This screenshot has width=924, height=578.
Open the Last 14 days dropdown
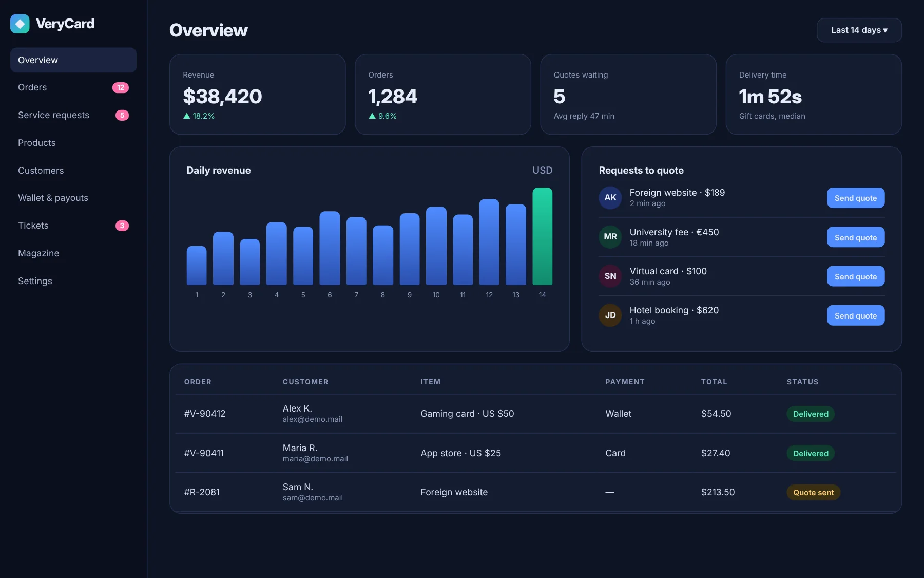pos(859,30)
